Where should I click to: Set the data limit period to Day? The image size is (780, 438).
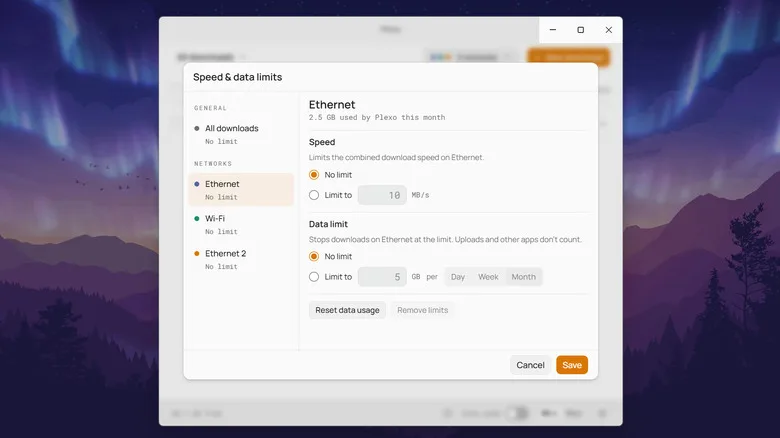(x=458, y=277)
